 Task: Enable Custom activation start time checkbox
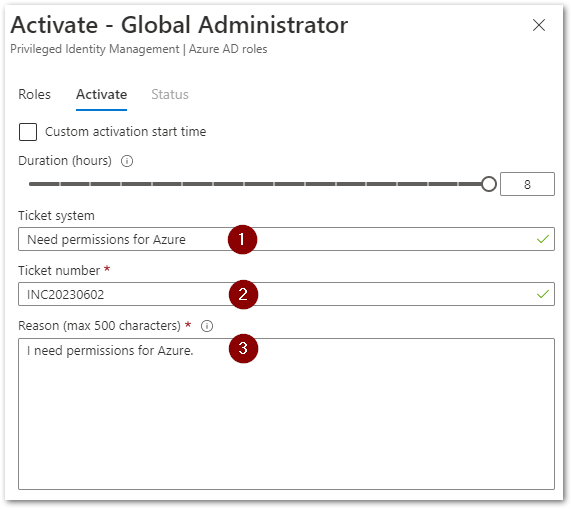[28, 132]
